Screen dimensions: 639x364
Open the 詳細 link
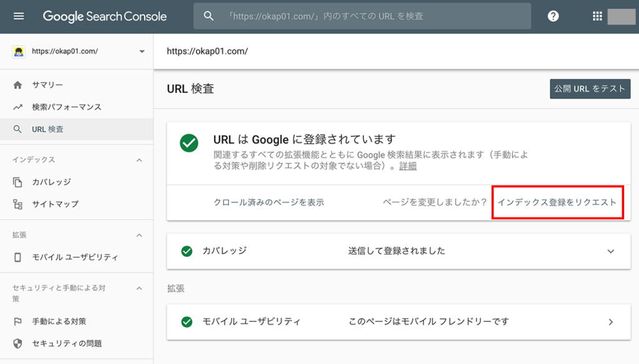point(407,166)
